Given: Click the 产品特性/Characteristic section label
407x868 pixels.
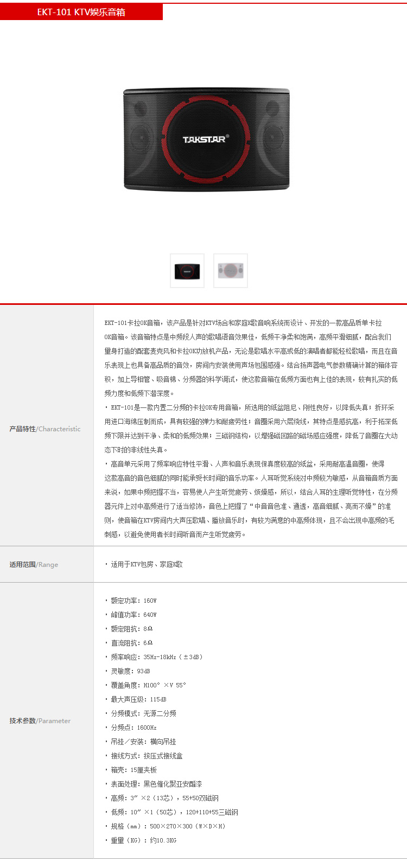Looking at the screenshot, I should tap(45, 429).
